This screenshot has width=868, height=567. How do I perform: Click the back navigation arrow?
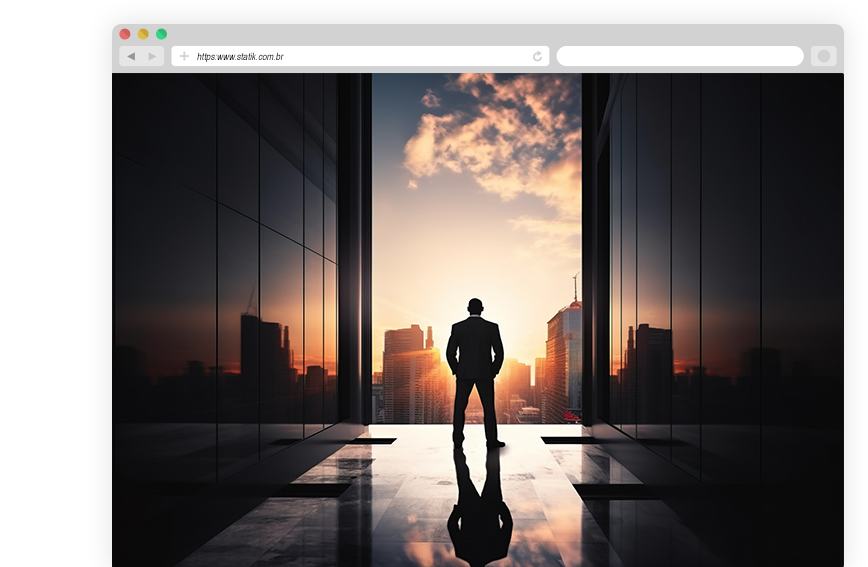point(131,56)
